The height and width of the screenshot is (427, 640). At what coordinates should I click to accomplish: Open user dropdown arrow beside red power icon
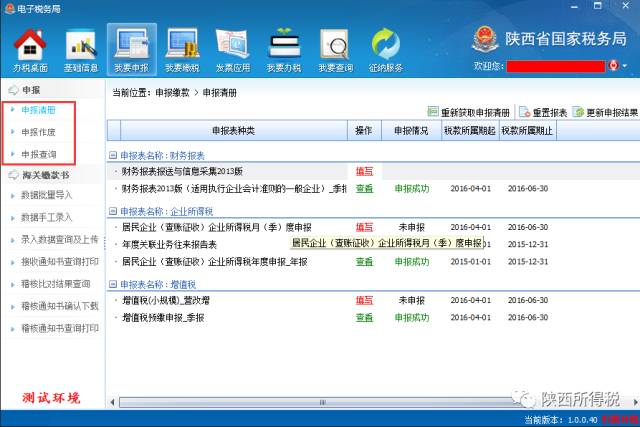point(624,66)
